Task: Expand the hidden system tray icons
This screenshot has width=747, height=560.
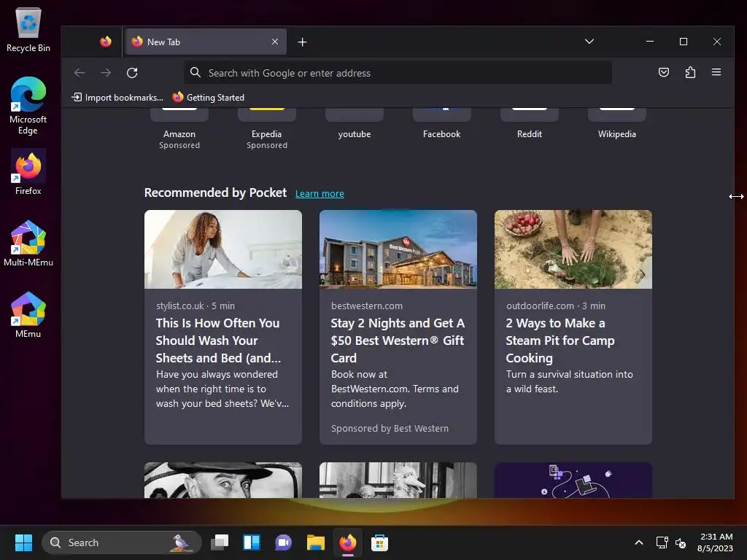Action: 639,542
